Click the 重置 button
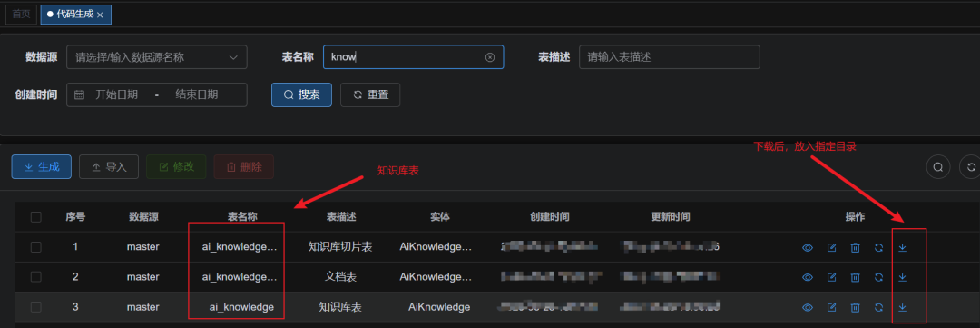Viewport: 980px width, 328px height. tap(370, 95)
